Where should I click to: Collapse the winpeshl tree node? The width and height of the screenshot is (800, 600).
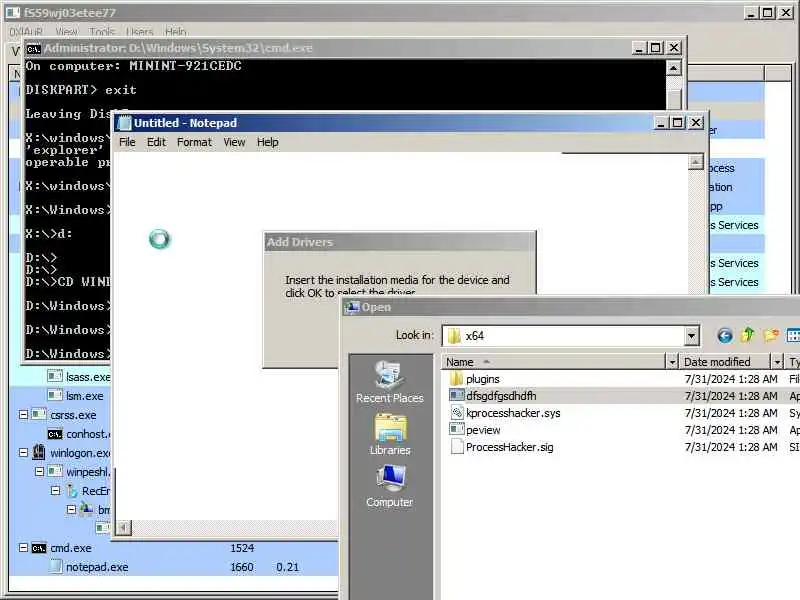(39, 471)
